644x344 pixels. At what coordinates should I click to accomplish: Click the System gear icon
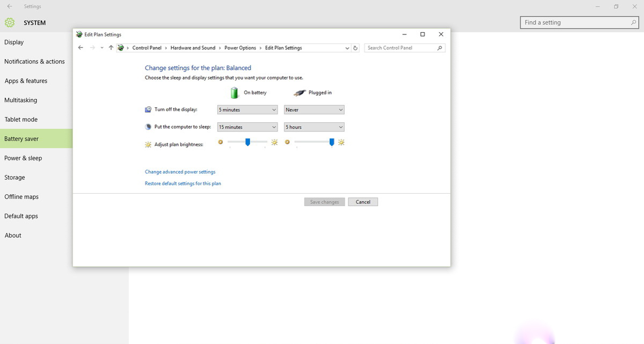[10, 23]
